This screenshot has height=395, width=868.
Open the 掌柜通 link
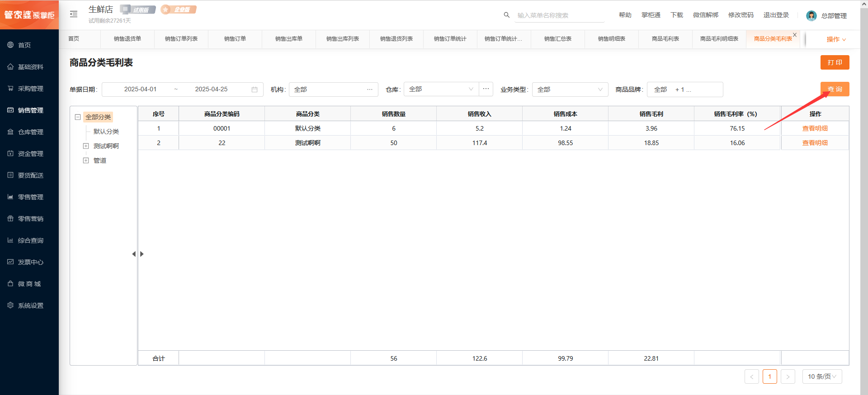[x=651, y=15]
